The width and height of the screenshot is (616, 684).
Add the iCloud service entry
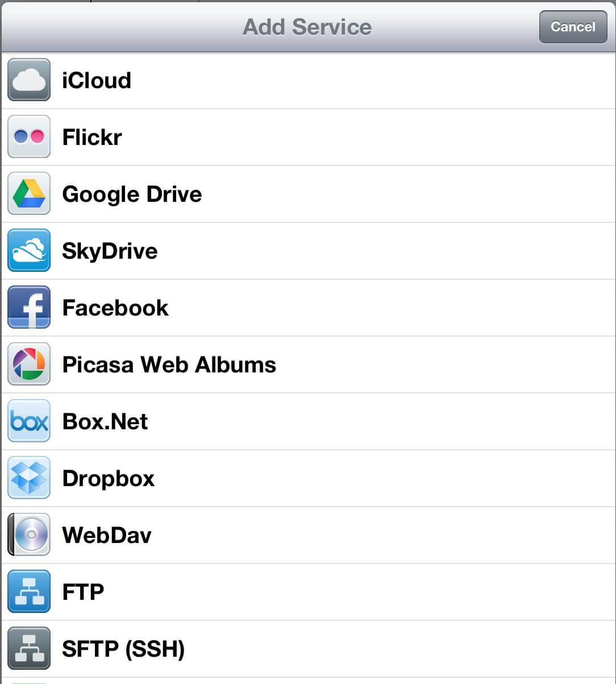coord(308,80)
